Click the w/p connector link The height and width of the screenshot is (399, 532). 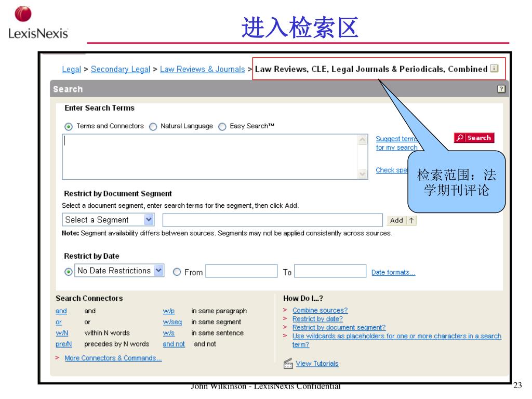point(169,311)
